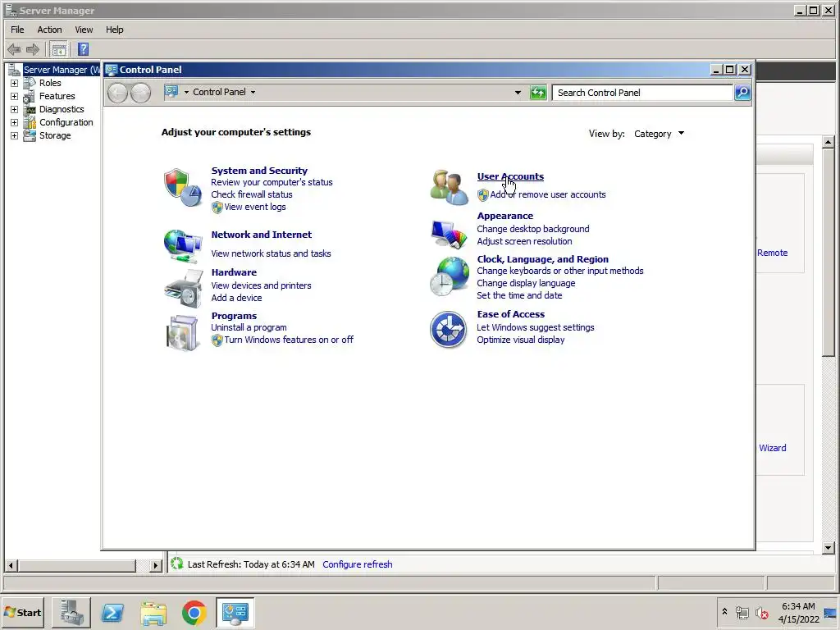This screenshot has width=840, height=630.
Task: Open Server Manager from the taskbar
Action: (71, 612)
